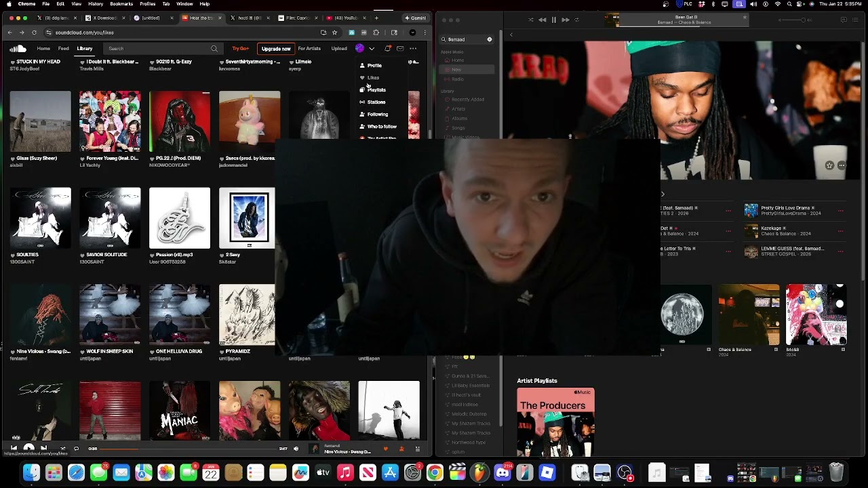Click the SoundCloud Search input box
Image resolution: width=868 pixels, height=488 pixels.
162,49
